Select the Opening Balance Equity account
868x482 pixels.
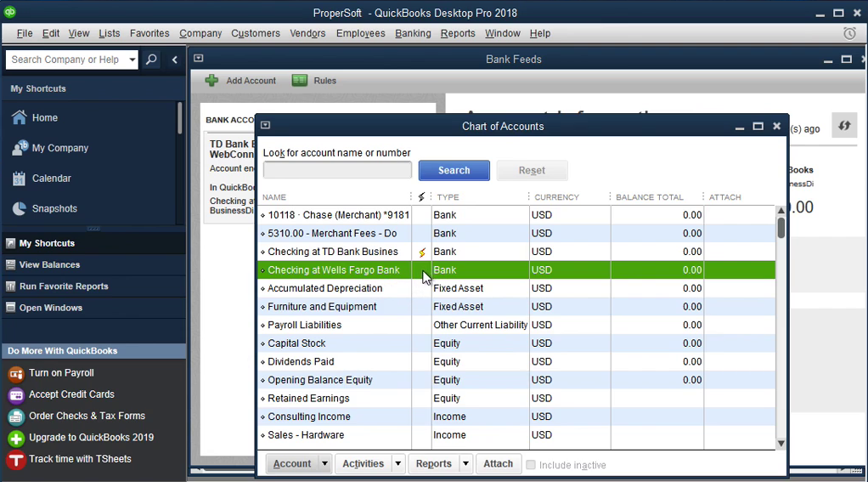click(516, 379)
